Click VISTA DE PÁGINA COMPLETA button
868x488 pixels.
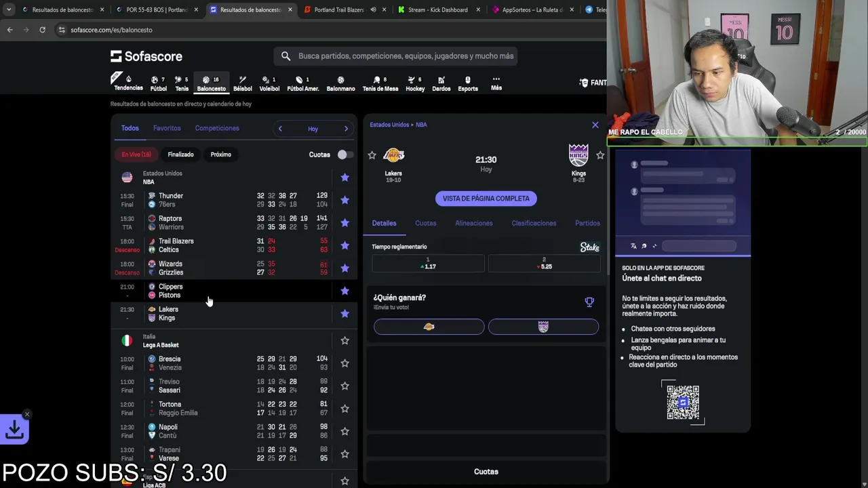click(x=486, y=199)
